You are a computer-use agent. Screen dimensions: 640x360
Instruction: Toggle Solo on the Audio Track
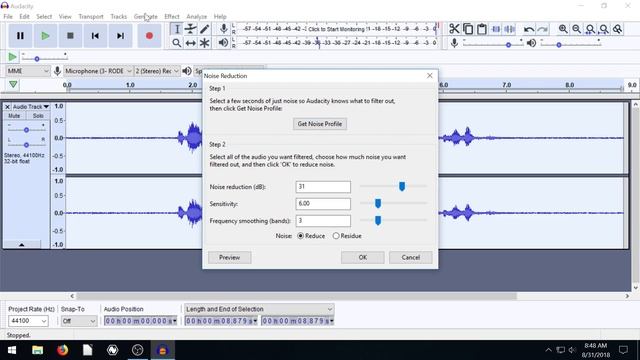pyautogui.click(x=38, y=116)
